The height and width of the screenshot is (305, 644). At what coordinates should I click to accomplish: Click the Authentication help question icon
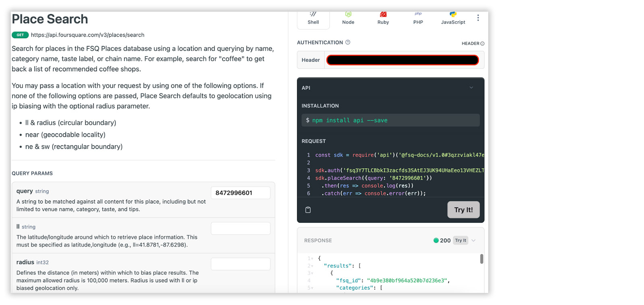[348, 42]
